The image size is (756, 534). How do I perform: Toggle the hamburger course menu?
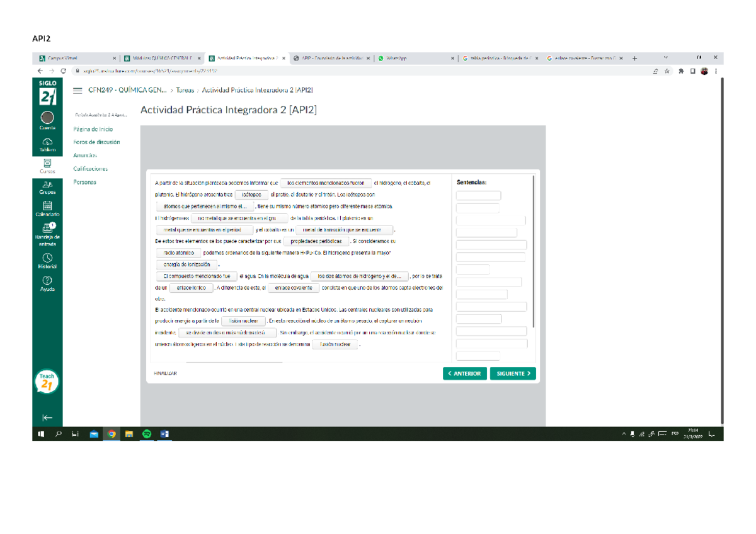click(78, 91)
